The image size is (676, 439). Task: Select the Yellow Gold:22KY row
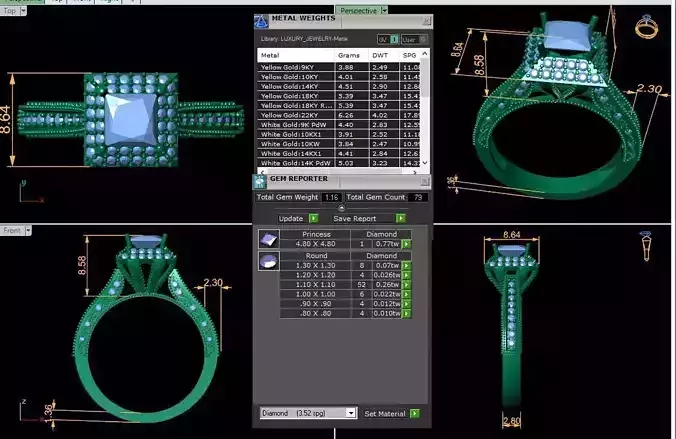coord(339,115)
